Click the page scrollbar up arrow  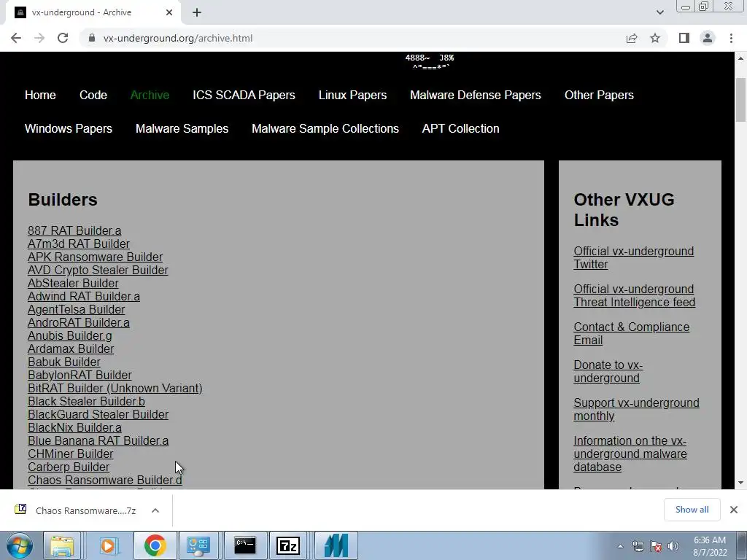740,58
